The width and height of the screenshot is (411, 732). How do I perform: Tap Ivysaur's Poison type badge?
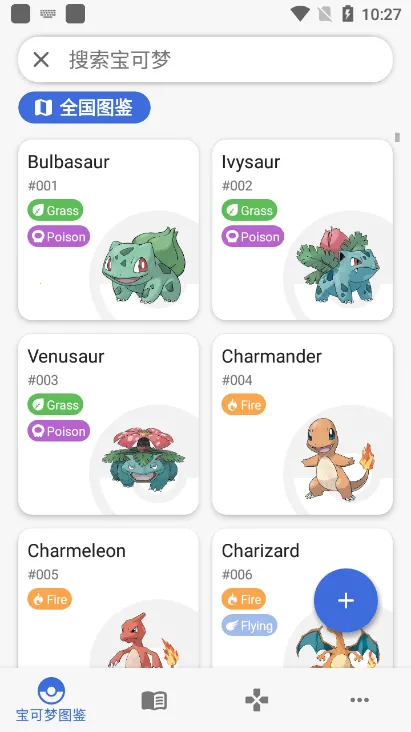point(253,236)
